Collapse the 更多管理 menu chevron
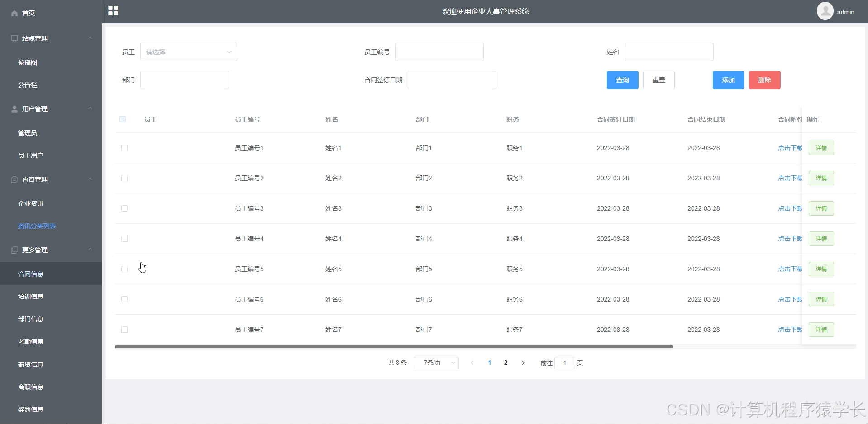Image resolution: width=868 pixels, height=424 pixels. click(x=90, y=250)
